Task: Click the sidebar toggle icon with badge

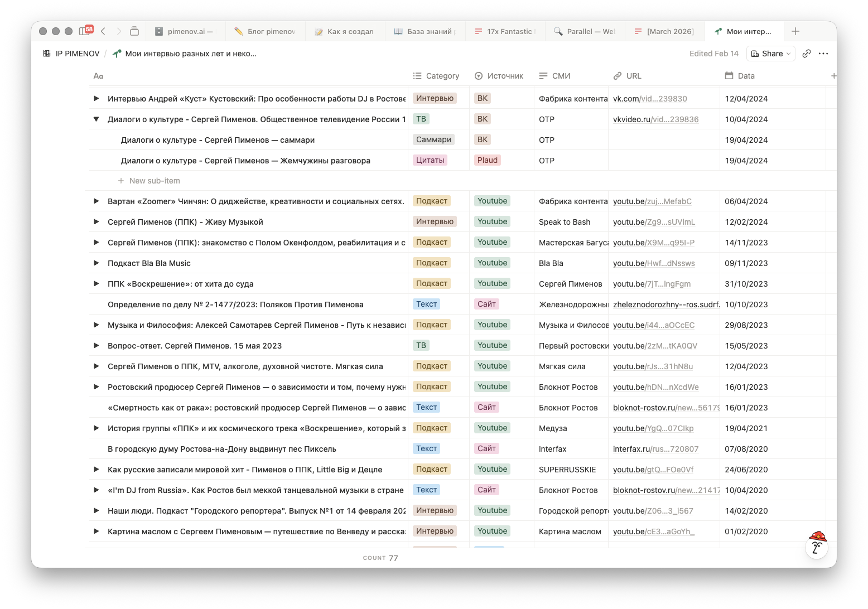Action: point(85,31)
